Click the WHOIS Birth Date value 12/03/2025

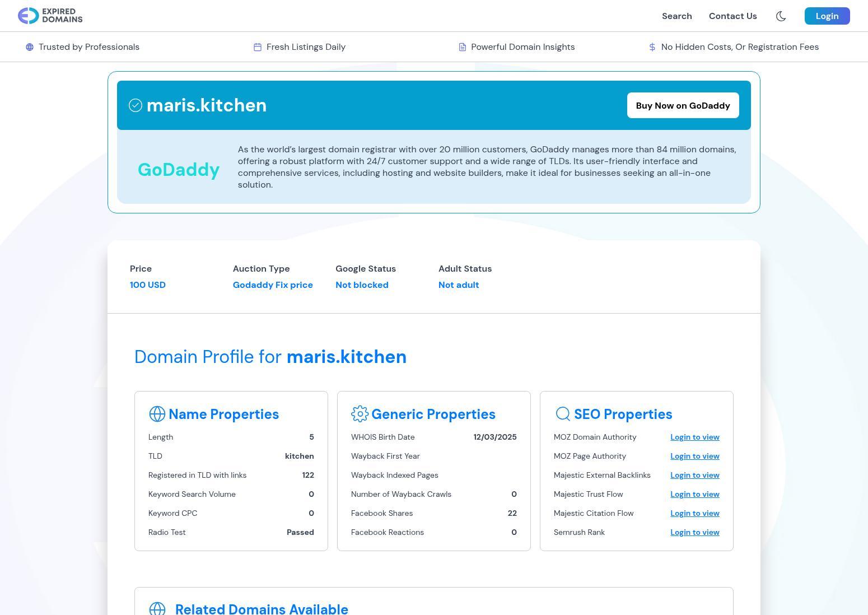pos(495,437)
